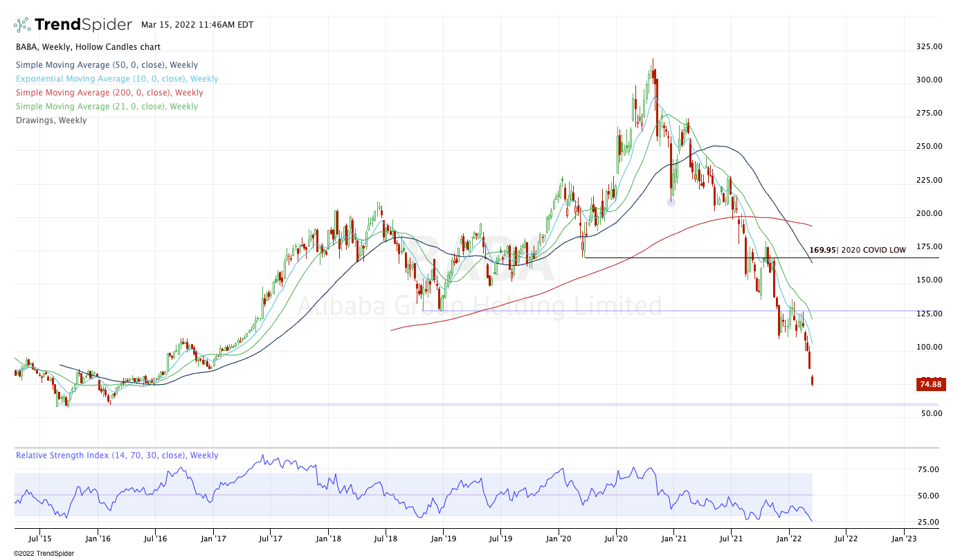Viewport: 960px width, 560px height.
Task: Click the Jan '21 date axis label
Action: 673,537
